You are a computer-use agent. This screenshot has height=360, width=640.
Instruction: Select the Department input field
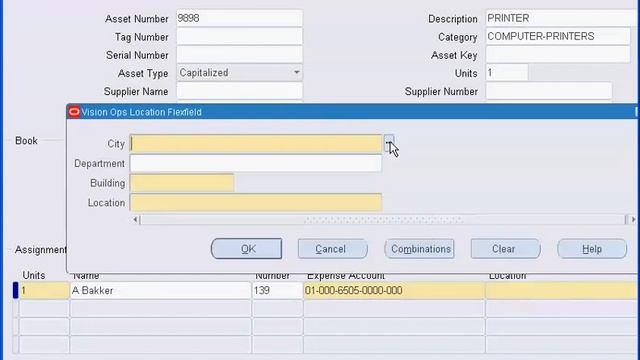256,163
